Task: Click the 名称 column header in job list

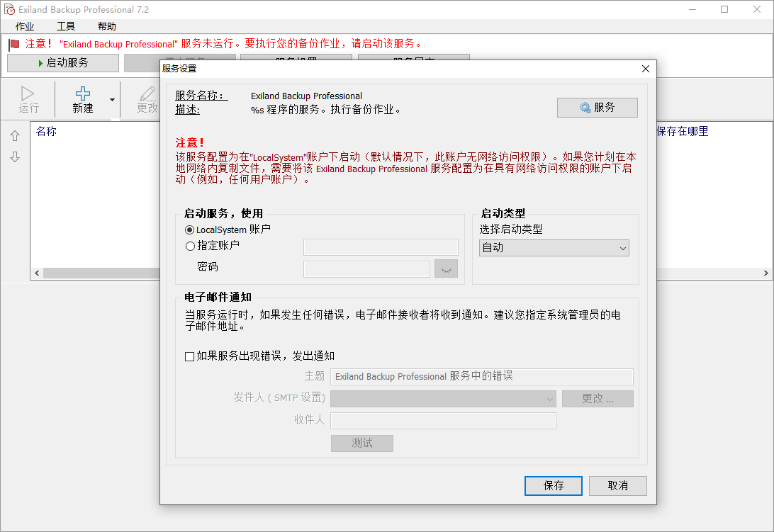Action: tap(46, 131)
